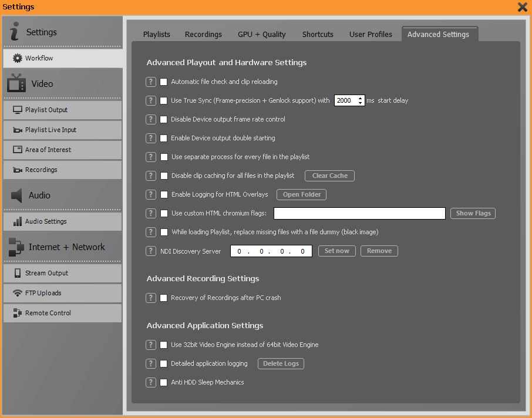
Task: Open help for Disable clip caching
Action: 151,176
